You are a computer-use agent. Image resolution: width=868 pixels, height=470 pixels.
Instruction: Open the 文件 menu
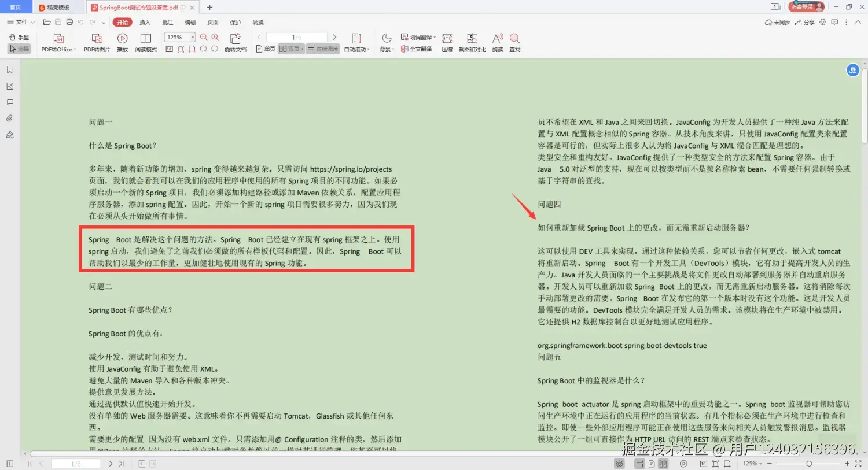[21, 22]
